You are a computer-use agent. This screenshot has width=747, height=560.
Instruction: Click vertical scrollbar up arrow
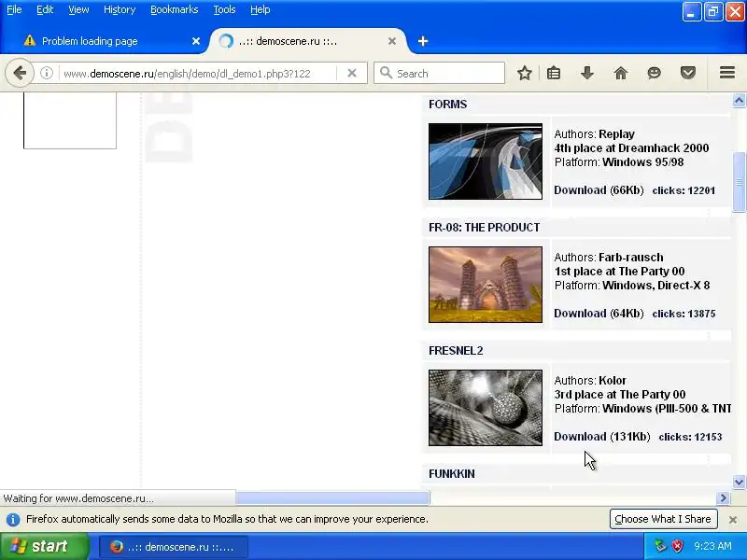739,101
